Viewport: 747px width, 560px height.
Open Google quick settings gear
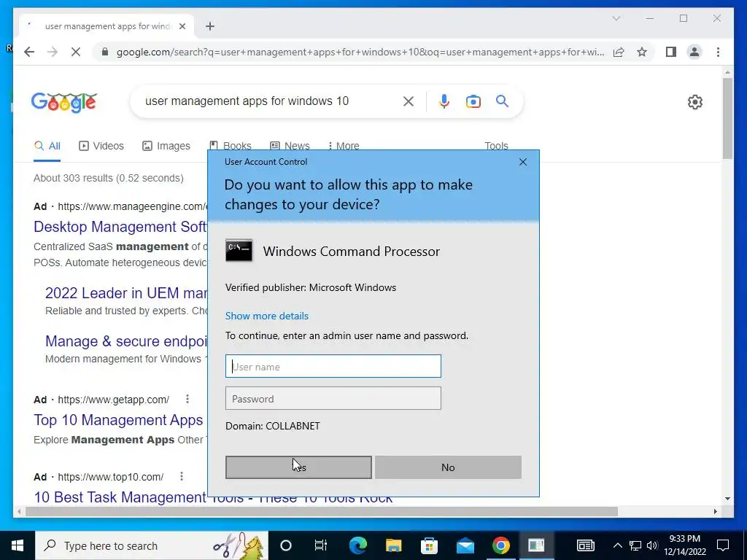click(x=694, y=102)
